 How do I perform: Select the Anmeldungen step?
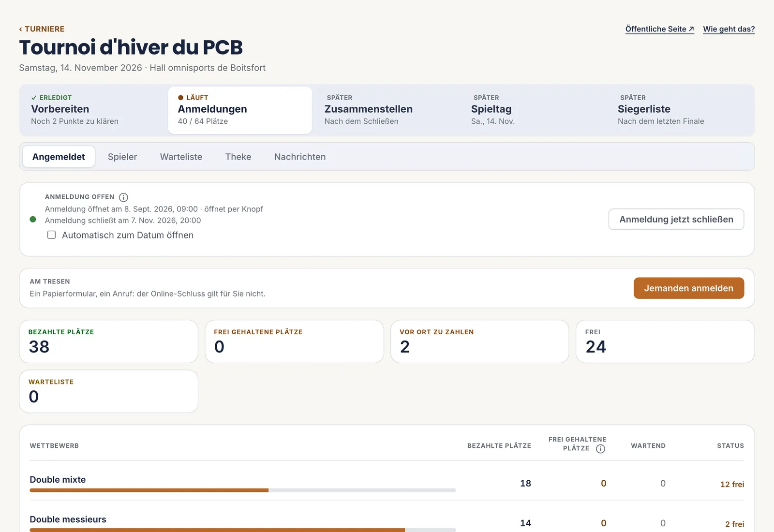(240, 110)
